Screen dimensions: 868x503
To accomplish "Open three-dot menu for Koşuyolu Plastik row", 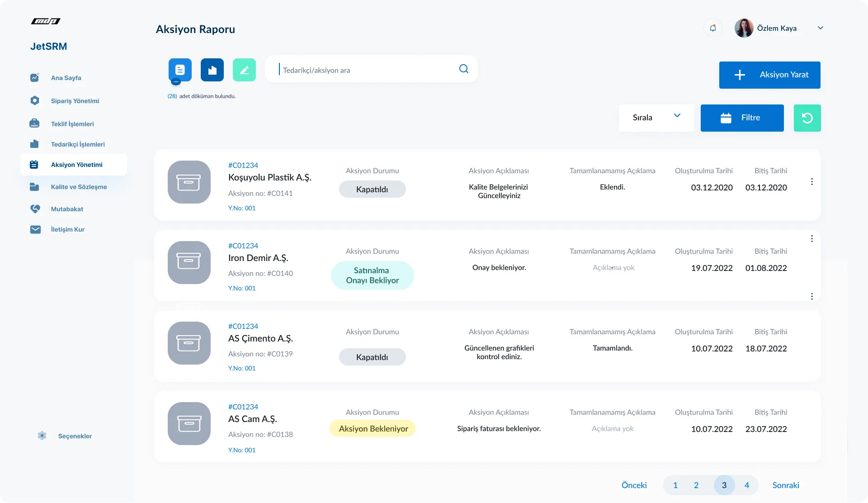I will 811,181.
